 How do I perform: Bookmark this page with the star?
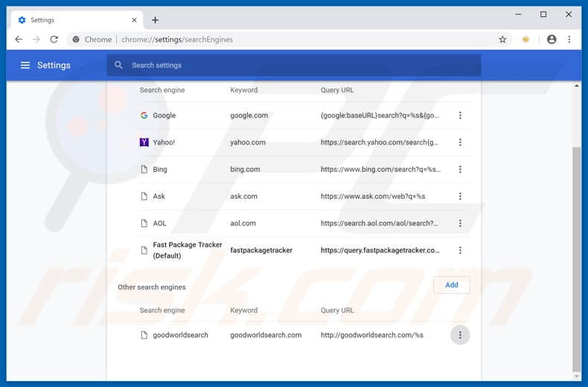point(502,39)
